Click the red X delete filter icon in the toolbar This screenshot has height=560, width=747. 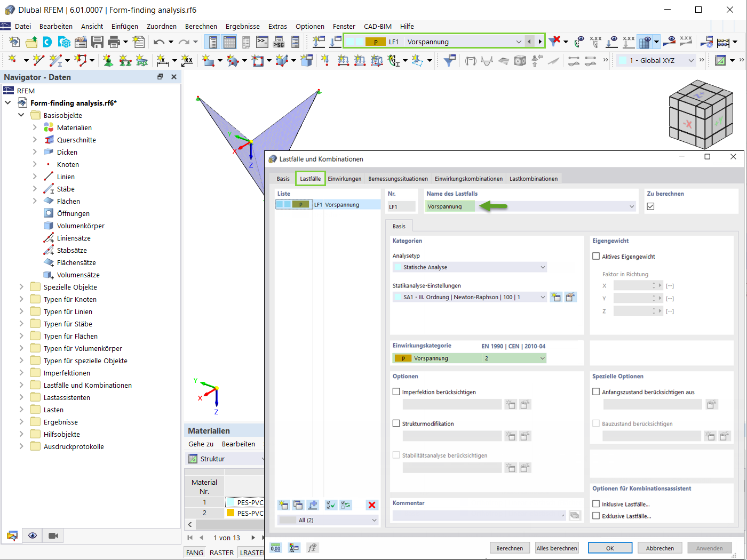(x=555, y=41)
